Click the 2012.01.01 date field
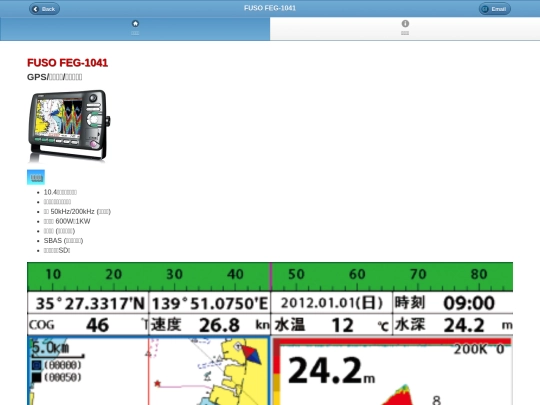This screenshot has width=540, height=405. (331, 303)
